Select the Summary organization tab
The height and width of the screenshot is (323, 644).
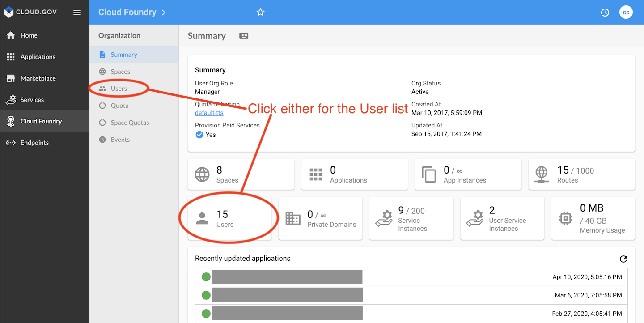(x=134, y=55)
